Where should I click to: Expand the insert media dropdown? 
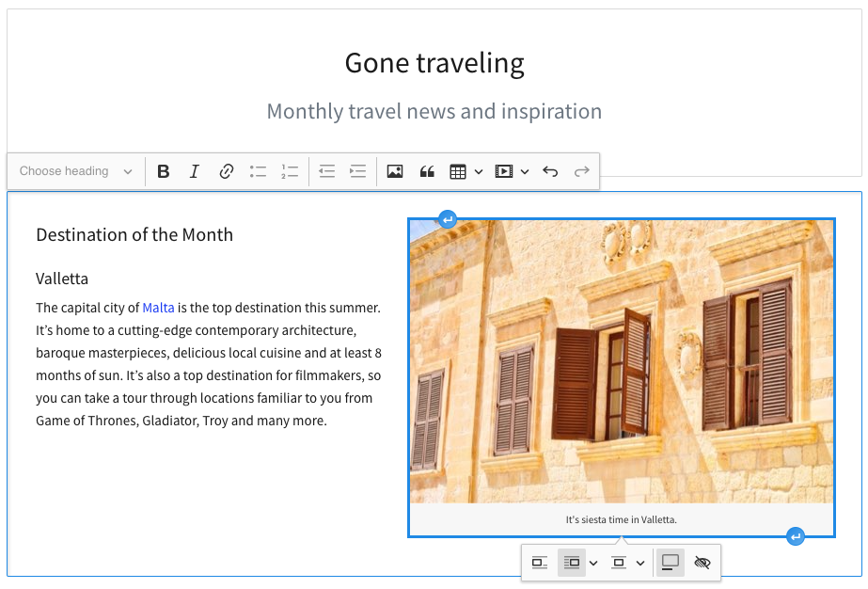pos(525,171)
